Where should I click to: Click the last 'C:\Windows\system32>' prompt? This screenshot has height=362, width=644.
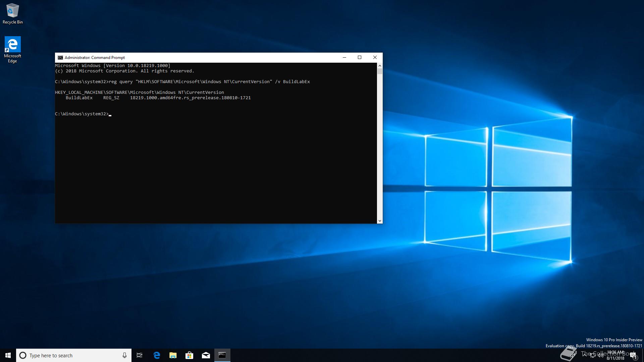pyautogui.click(x=82, y=114)
